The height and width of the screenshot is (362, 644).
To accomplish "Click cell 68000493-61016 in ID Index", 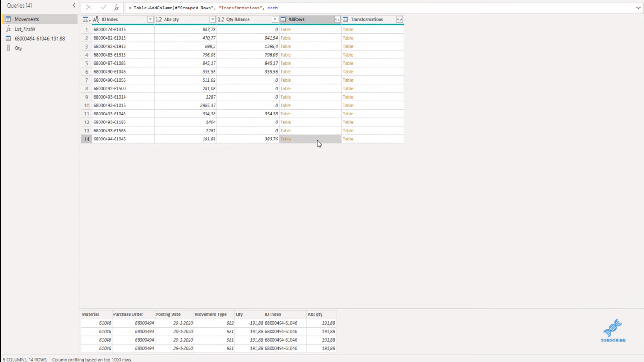I will 123,105.
